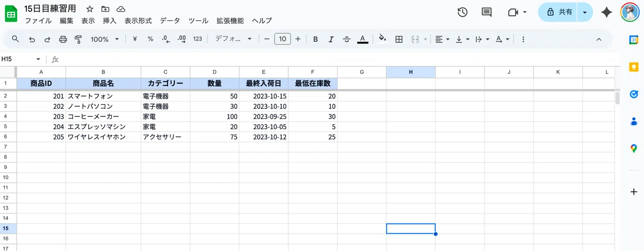The image size is (644, 251).
Task: Decrease decimal places
Action: [166, 39]
